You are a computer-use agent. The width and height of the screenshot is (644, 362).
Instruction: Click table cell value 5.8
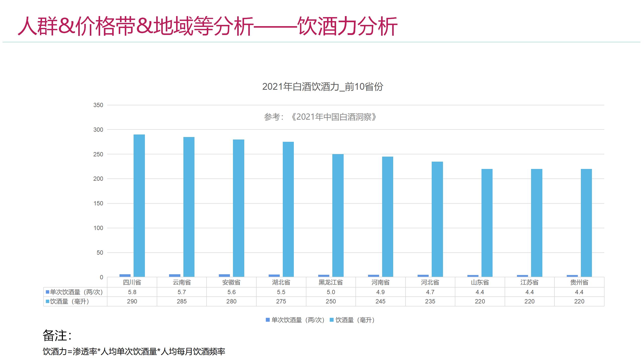[132, 292]
